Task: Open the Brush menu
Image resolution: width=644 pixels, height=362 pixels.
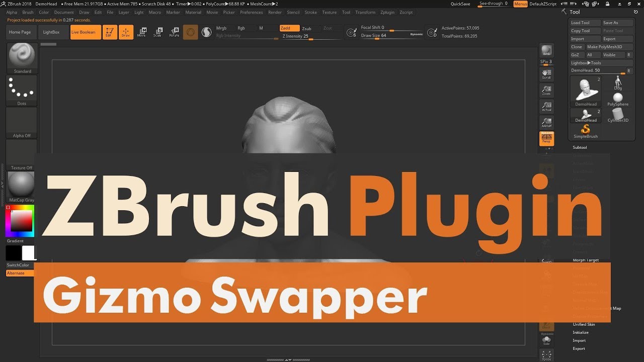Action: [x=28, y=12]
